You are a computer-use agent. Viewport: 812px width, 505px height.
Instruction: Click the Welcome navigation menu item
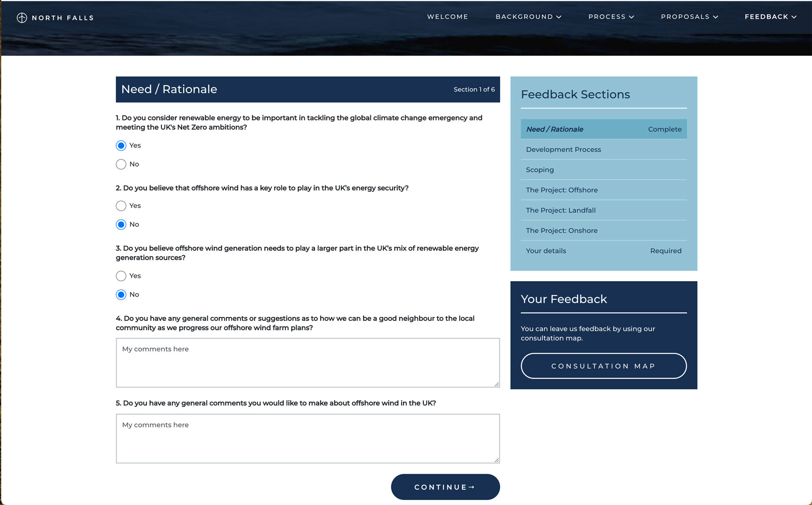[447, 16]
